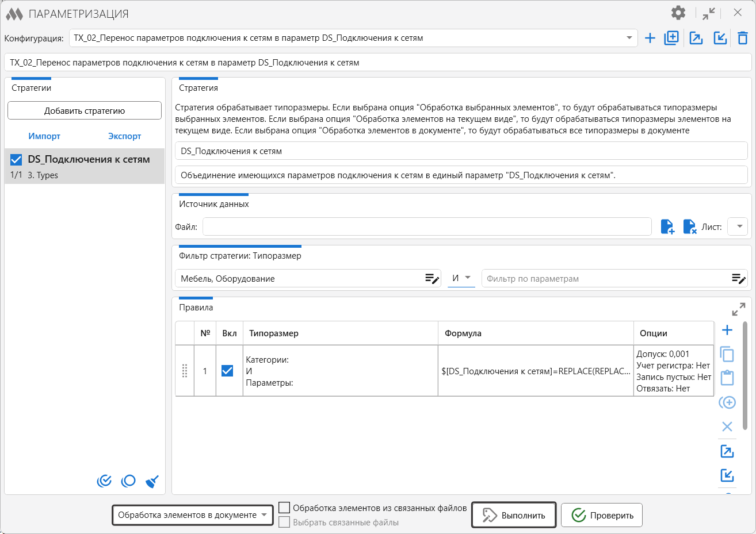Delete configuration with trash icon
Viewport: 756px width, 534px height.
tap(743, 38)
